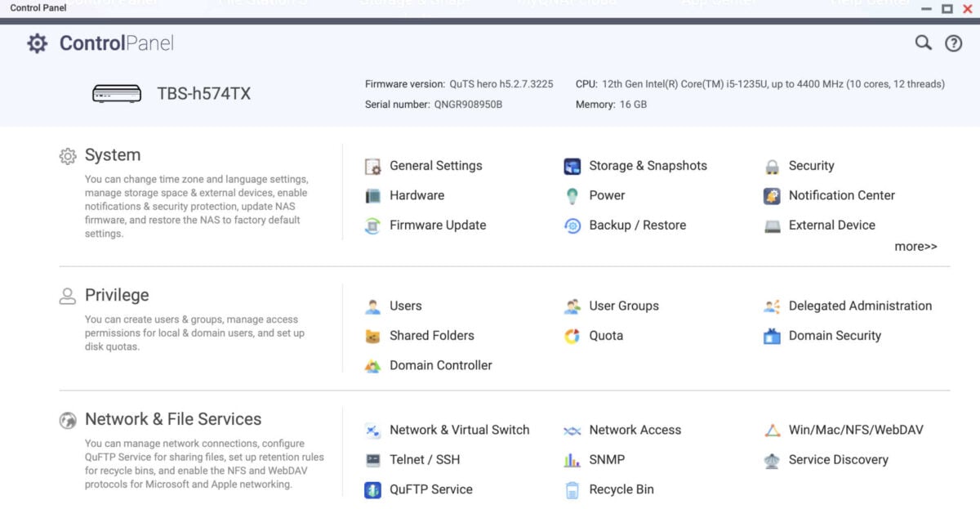Screen dimensions: 980x509
Task: Open the Notification Center
Action: click(x=842, y=196)
